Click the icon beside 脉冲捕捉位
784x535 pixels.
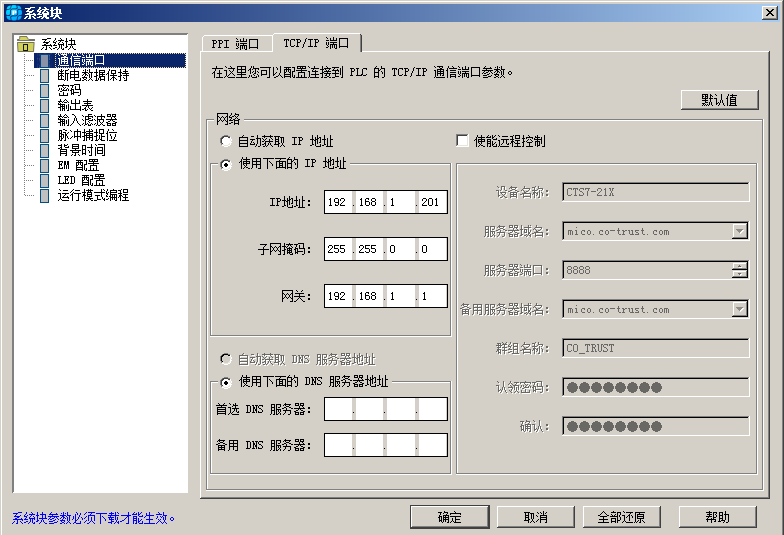point(44,136)
